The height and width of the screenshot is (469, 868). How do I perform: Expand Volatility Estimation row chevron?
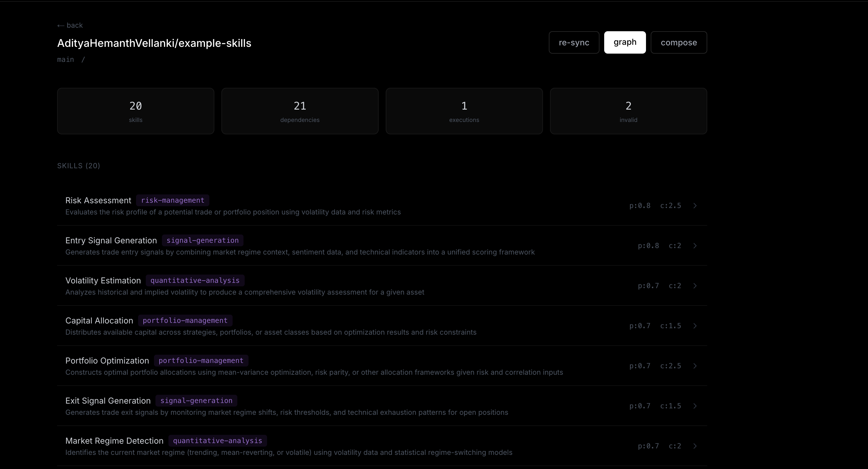(x=695, y=286)
